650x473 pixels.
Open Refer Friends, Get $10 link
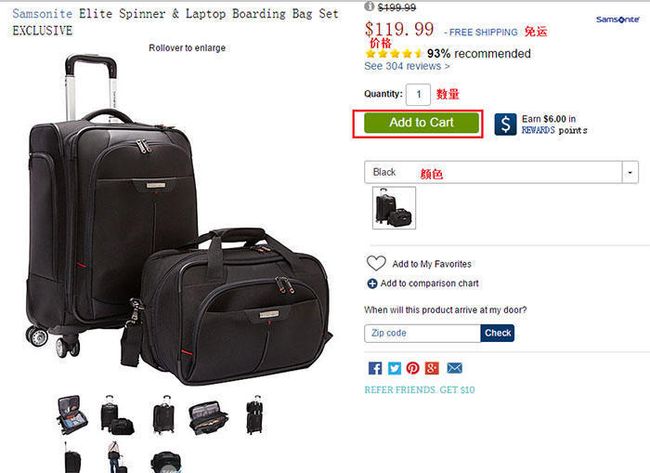[420, 390]
